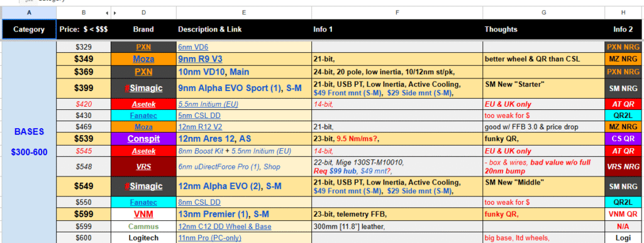The height and width of the screenshot is (243, 644).
Task: Expand hidden column using left arrow in column B header
Action: (x=107, y=13)
